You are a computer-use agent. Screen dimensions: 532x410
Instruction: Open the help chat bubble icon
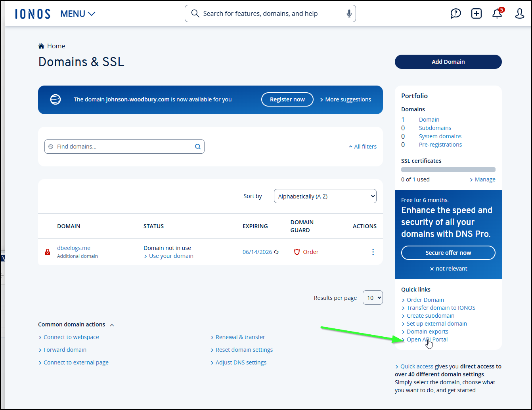point(455,13)
